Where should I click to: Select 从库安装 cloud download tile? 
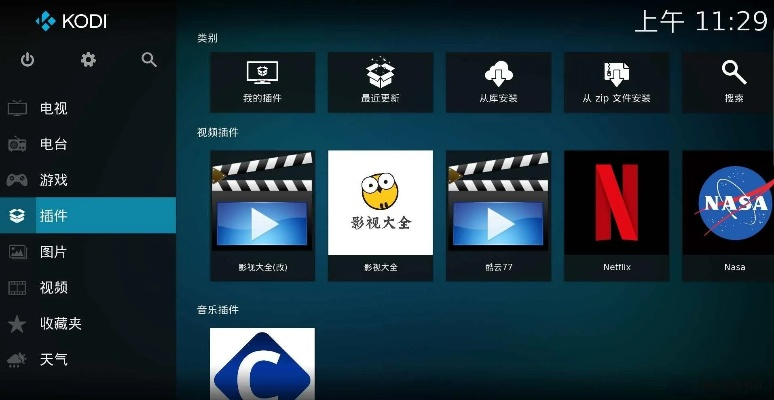pos(498,82)
